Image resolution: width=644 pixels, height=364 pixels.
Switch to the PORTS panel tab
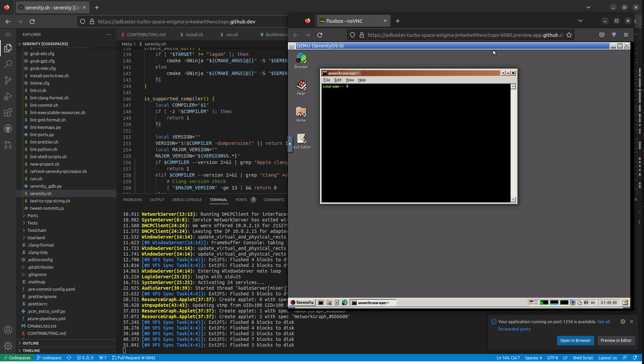click(x=241, y=200)
